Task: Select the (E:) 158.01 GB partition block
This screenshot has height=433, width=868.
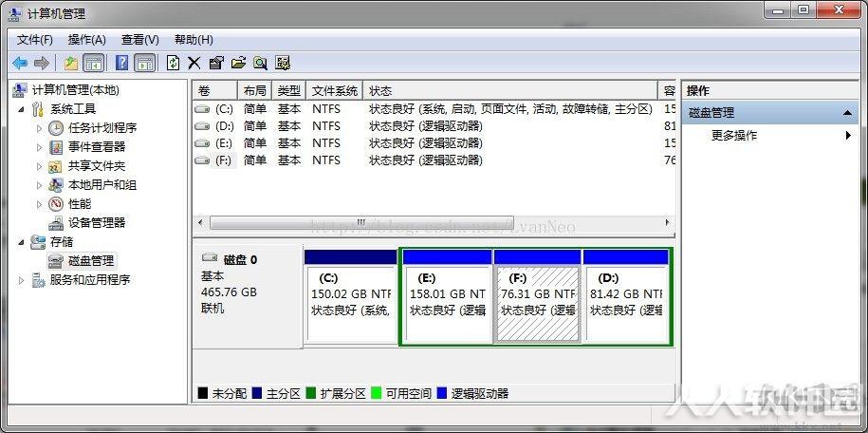Action: [448, 296]
